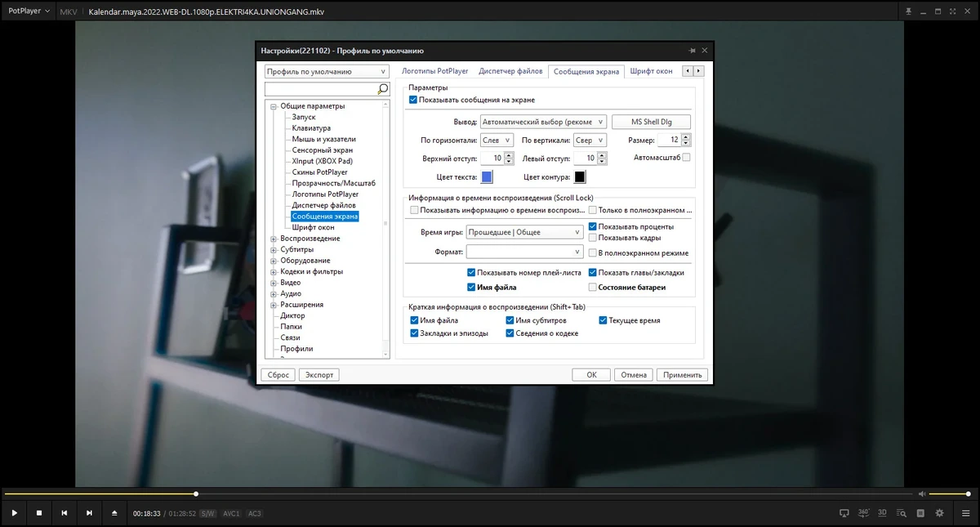Uncheck 'Показывать сообщения на экране' checkbox
980x527 pixels.
pyautogui.click(x=413, y=100)
